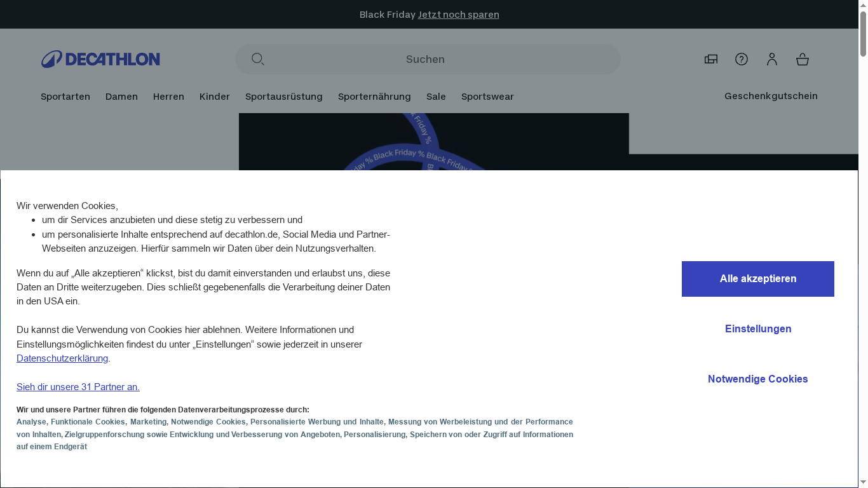This screenshot has width=868, height=488.
Task: Open cookie Einstellungen
Action: [x=757, y=329]
